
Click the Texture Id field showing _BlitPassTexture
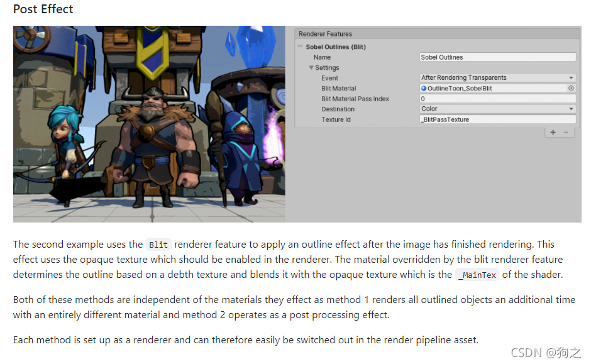click(x=497, y=119)
